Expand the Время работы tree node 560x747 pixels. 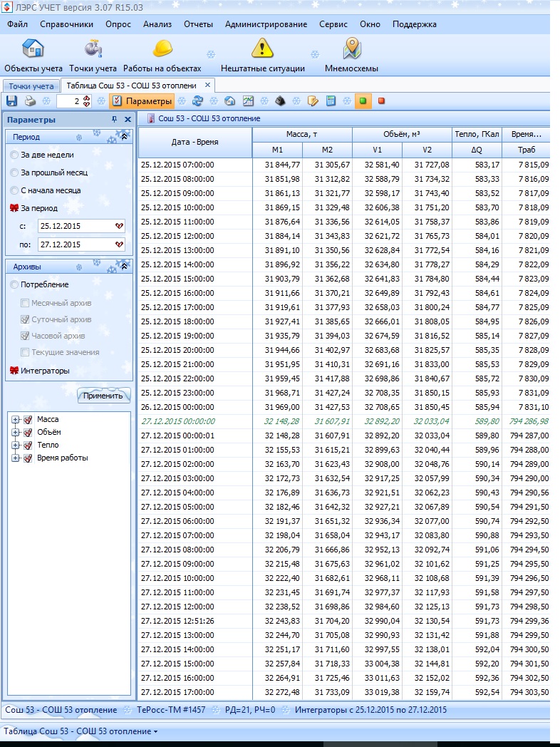pos(15,458)
